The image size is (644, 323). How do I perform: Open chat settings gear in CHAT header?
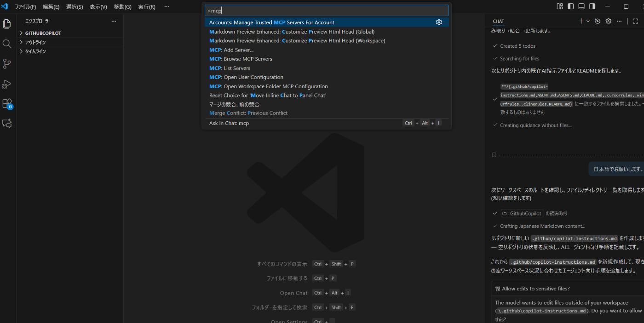coord(608,21)
